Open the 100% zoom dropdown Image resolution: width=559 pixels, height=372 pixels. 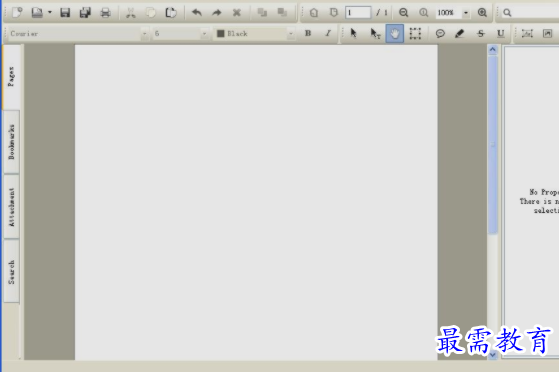[x=466, y=13]
